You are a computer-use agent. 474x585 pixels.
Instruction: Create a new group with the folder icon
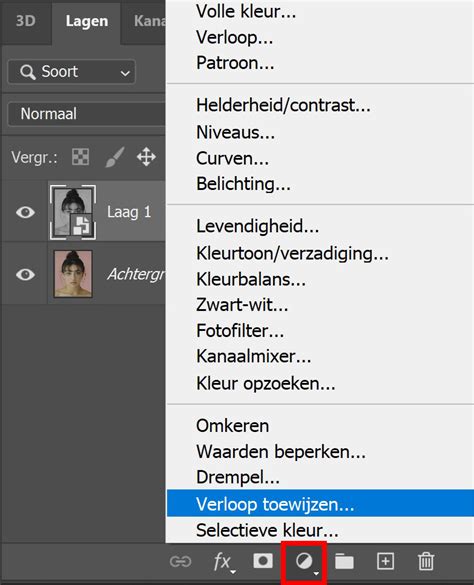point(344,561)
